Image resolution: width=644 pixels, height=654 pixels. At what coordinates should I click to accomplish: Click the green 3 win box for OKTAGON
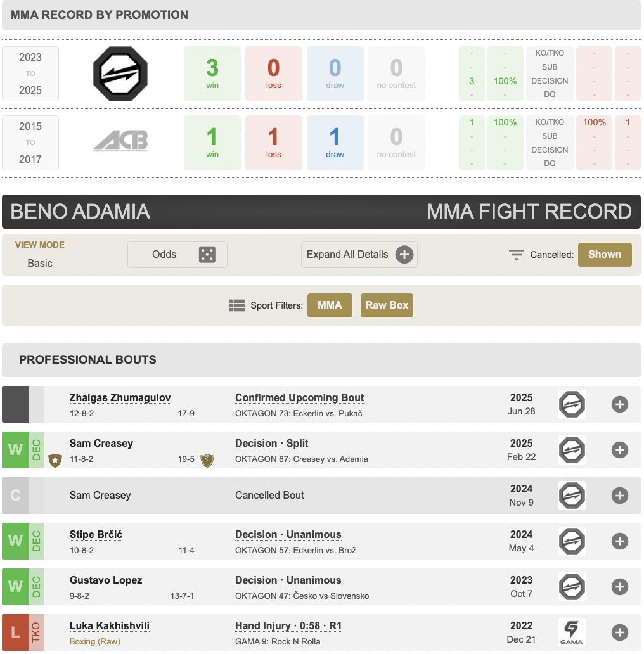point(212,74)
